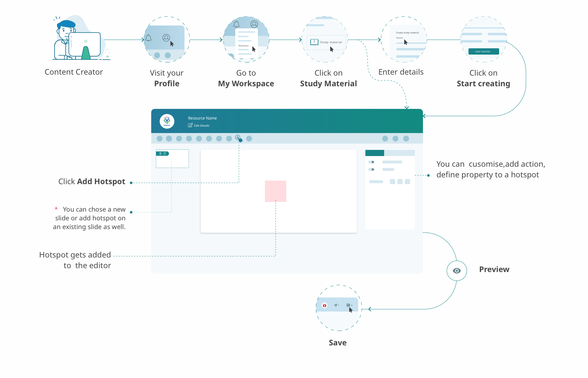Click the Preview eye icon
The width and height of the screenshot is (588, 378).
457,271
